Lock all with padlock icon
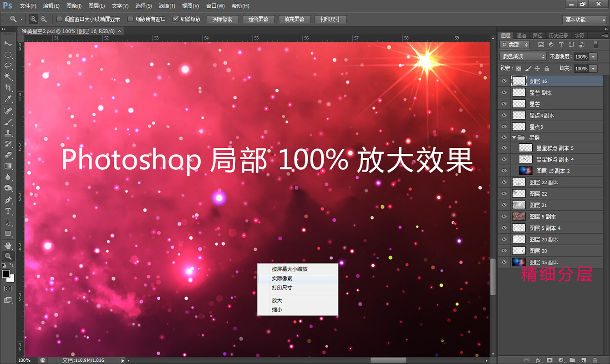This screenshot has height=364, width=610. pyautogui.click(x=547, y=69)
